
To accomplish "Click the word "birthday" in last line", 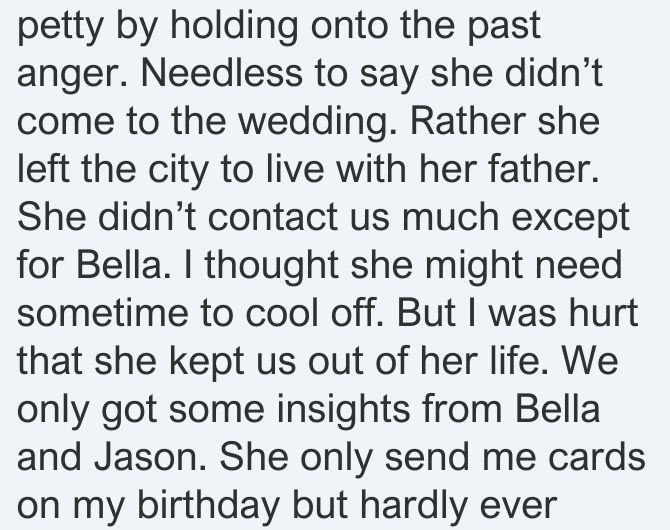I will pos(209,506).
